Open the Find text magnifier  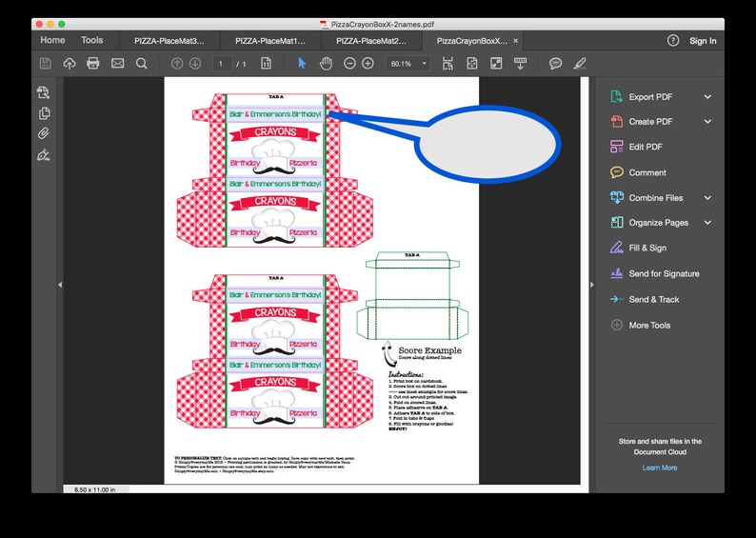point(141,63)
